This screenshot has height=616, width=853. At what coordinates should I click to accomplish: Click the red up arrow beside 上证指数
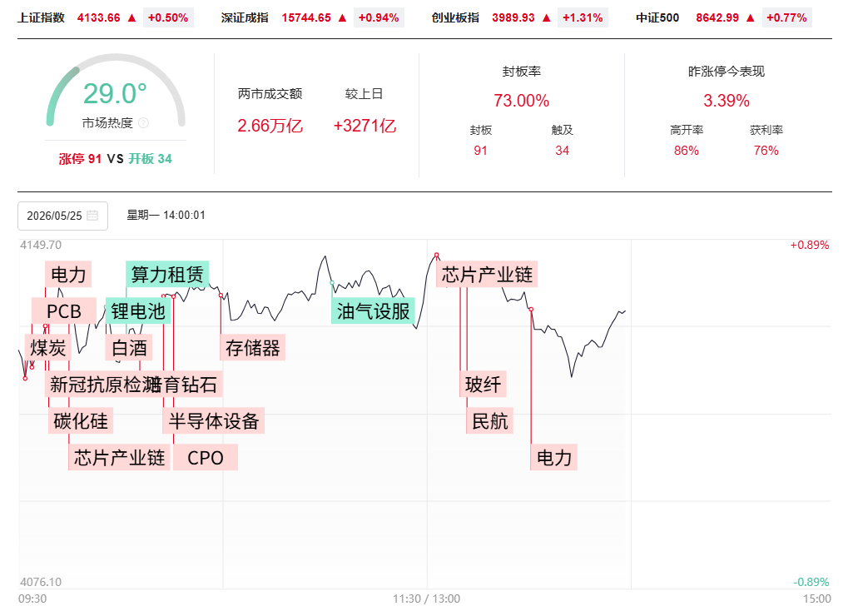pos(131,18)
